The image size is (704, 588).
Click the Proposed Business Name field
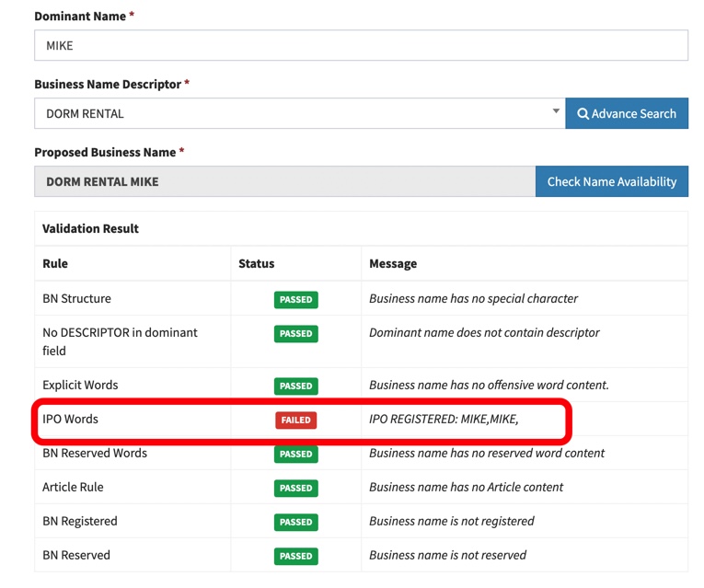284,181
